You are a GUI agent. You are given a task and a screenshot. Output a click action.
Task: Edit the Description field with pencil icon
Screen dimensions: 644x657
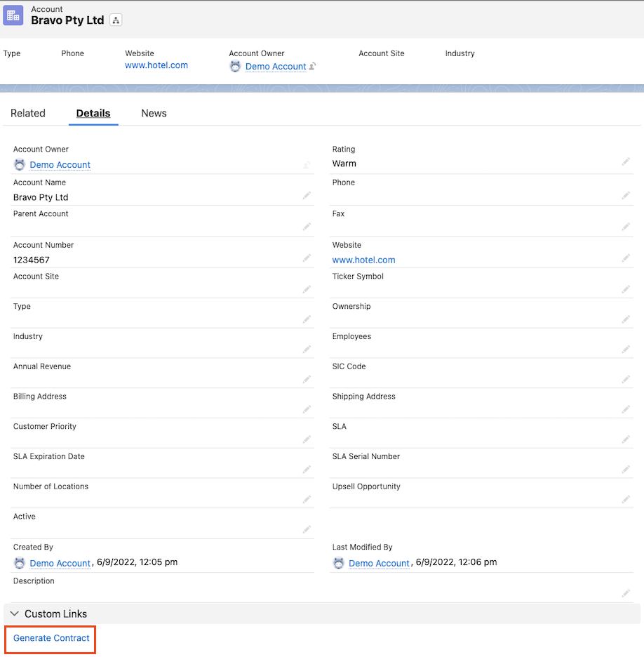tap(626, 593)
